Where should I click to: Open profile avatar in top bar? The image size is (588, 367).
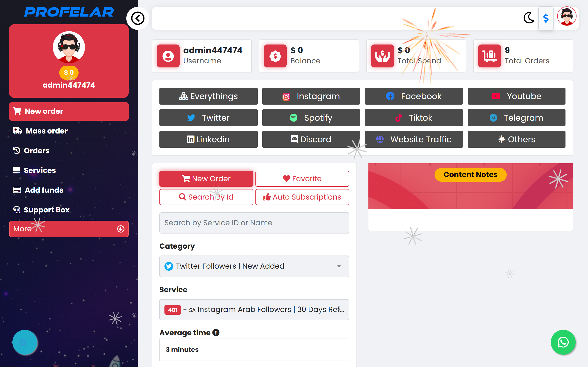567,16
